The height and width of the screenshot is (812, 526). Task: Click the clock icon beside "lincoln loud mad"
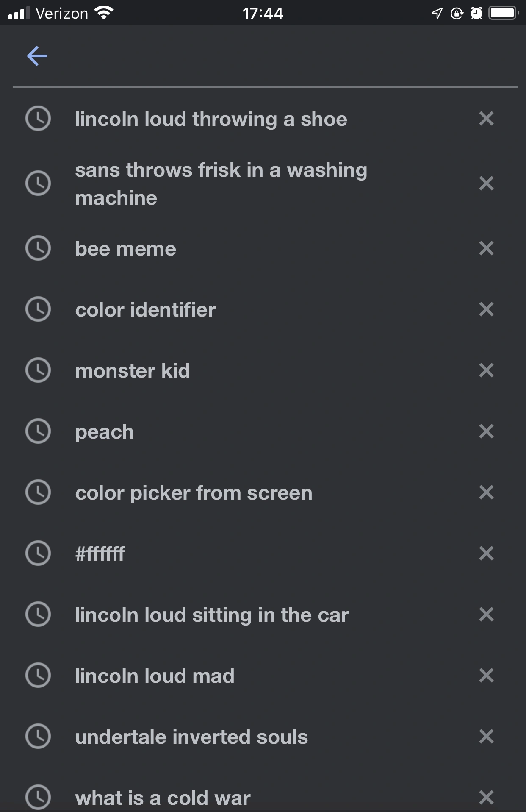39,676
